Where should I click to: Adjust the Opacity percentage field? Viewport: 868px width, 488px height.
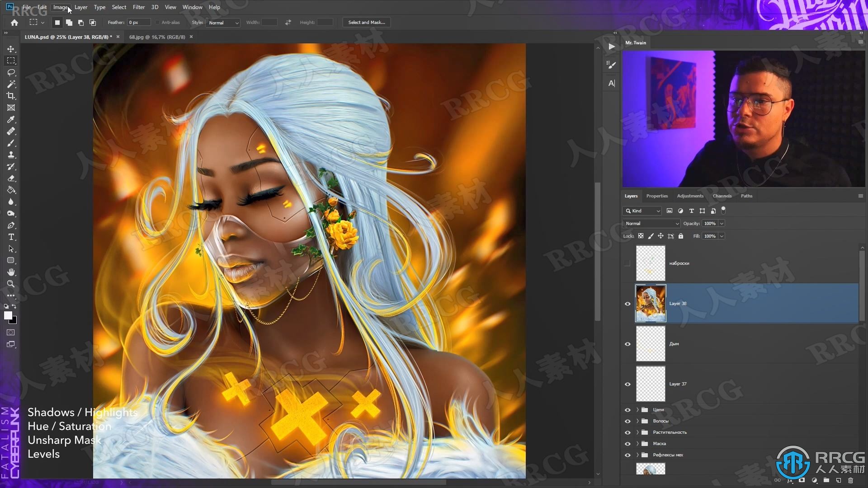[x=709, y=223]
